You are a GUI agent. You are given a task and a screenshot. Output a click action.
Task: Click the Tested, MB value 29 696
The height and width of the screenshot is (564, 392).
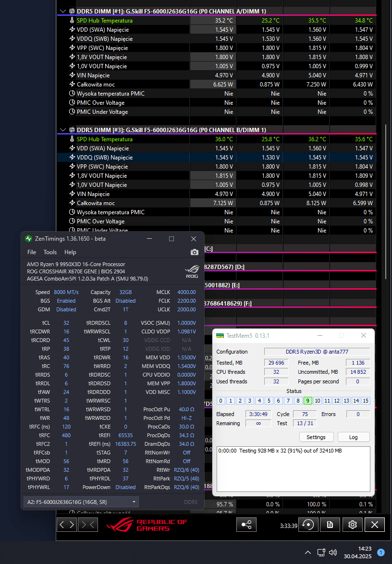click(276, 363)
